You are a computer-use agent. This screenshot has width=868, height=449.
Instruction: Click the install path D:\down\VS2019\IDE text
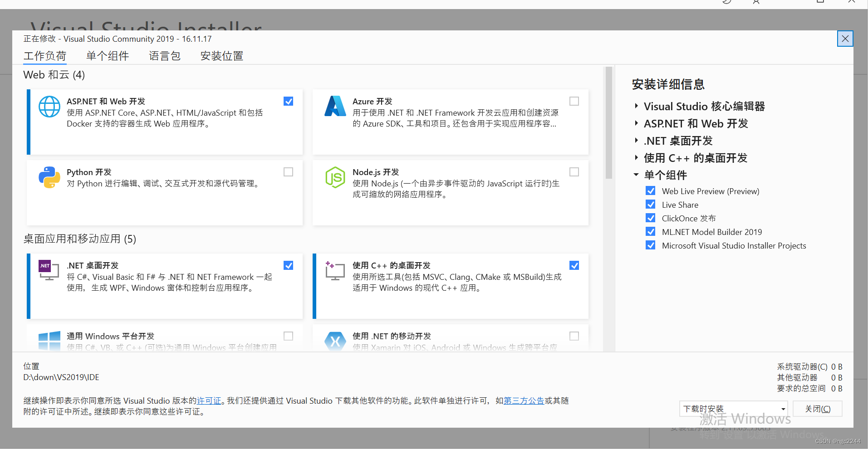pos(61,377)
